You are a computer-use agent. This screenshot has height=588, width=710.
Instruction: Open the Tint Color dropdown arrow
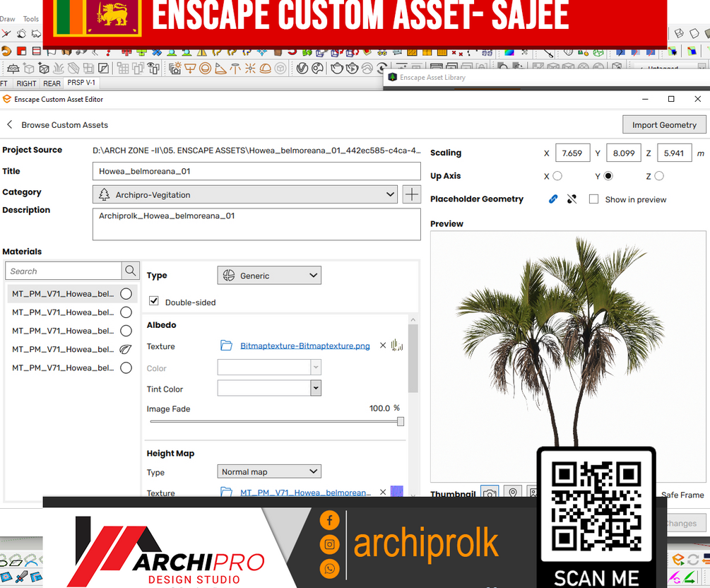316,388
